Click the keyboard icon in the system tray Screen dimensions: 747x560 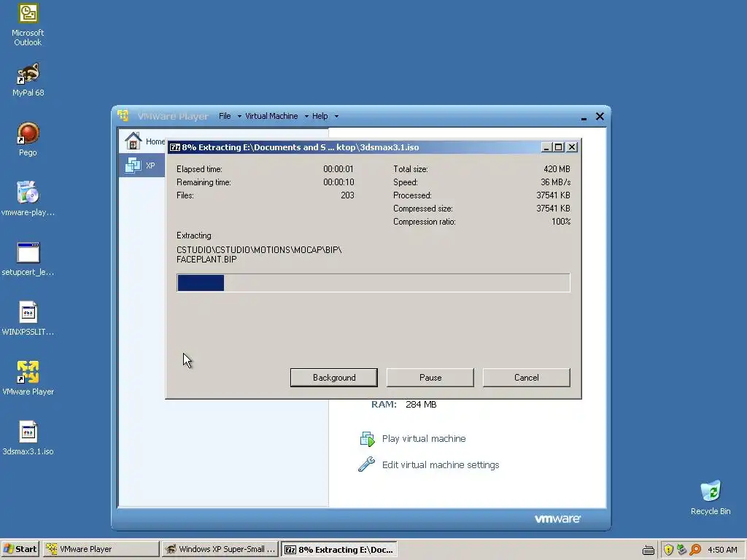[x=649, y=550]
